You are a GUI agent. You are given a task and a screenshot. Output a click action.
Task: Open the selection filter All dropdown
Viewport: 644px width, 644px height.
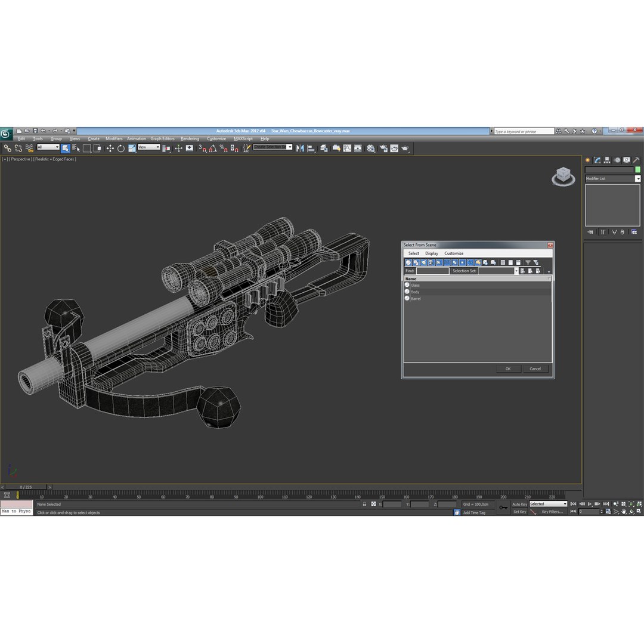point(48,147)
